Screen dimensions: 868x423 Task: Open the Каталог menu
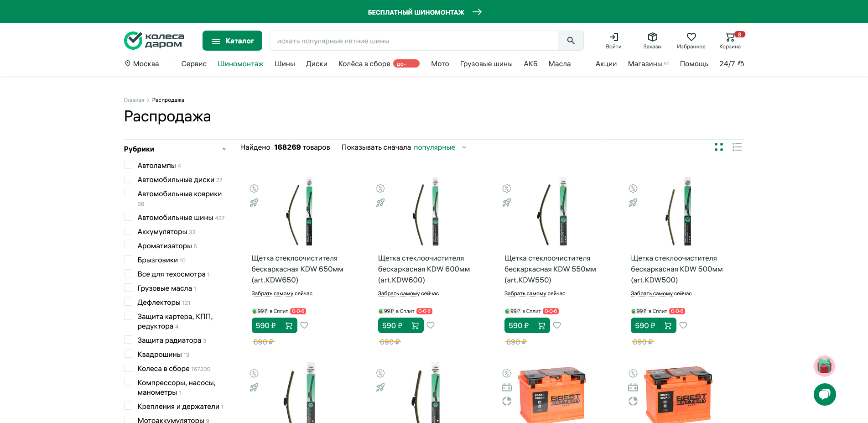(232, 41)
